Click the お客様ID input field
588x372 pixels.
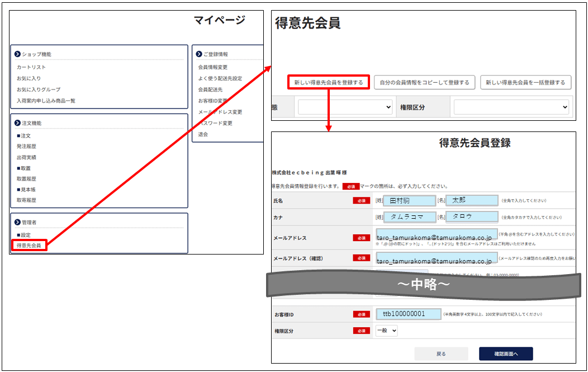click(x=408, y=314)
